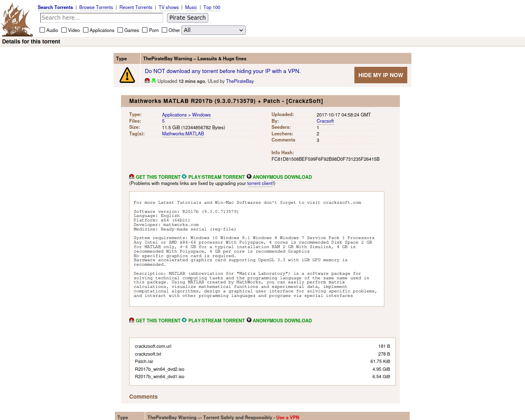The height and width of the screenshot is (420, 525).
Task: Click upper ANONYMOUS DOWNLOAD link
Action: [x=282, y=177]
